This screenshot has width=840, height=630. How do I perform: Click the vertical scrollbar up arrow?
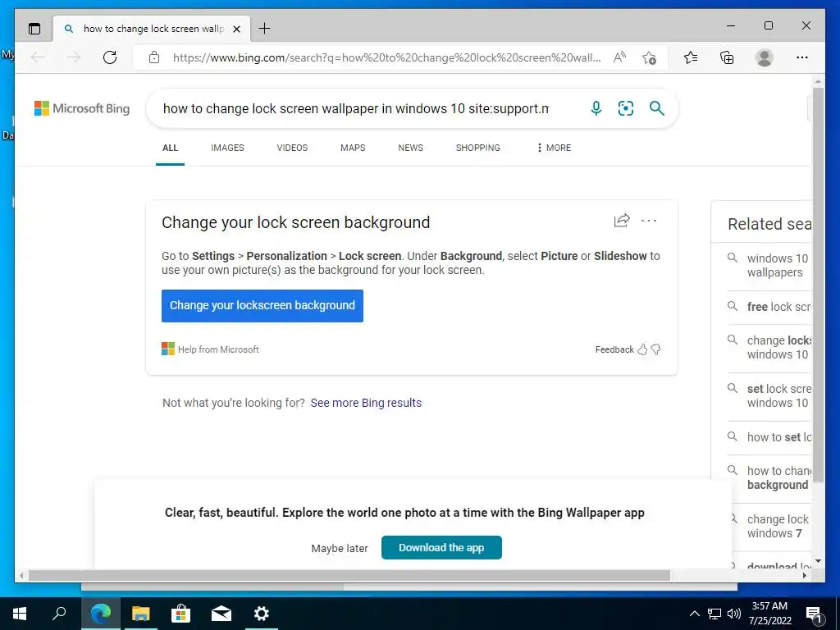tap(818, 82)
